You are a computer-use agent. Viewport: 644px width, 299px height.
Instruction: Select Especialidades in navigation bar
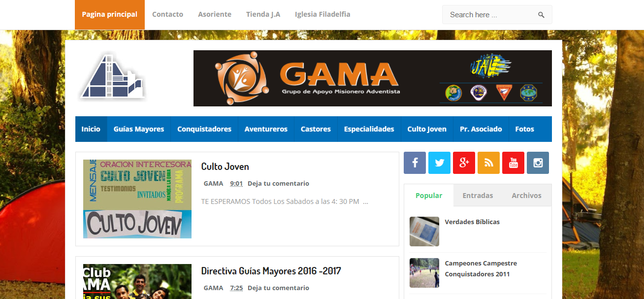click(369, 129)
